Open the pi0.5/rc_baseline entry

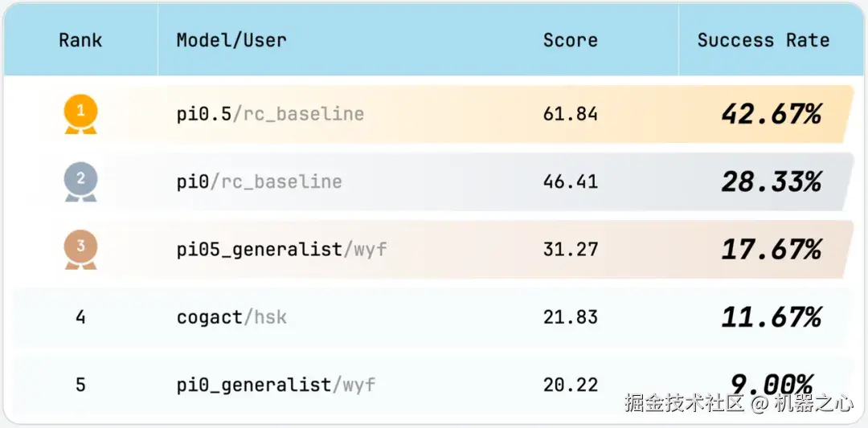pyautogui.click(x=270, y=114)
